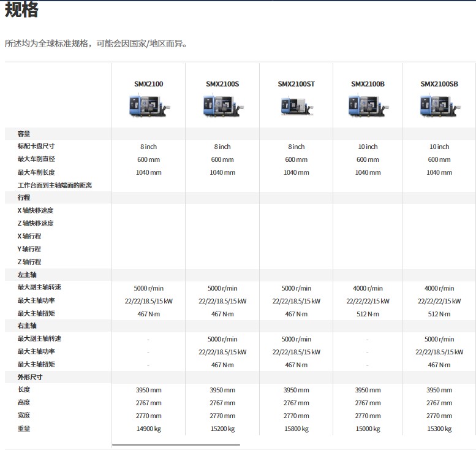Click the 最大车削直径 row label

(36, 159)
